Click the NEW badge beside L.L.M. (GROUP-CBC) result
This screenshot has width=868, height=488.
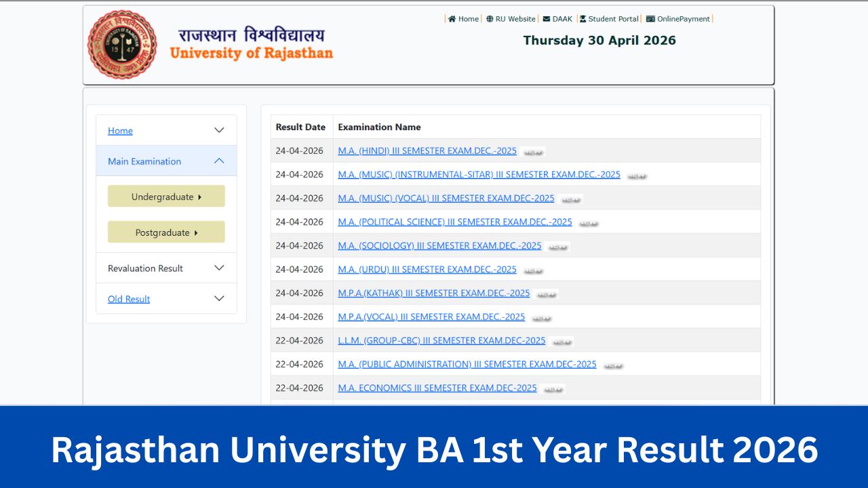pyautogui.click(x=562, y=342)
